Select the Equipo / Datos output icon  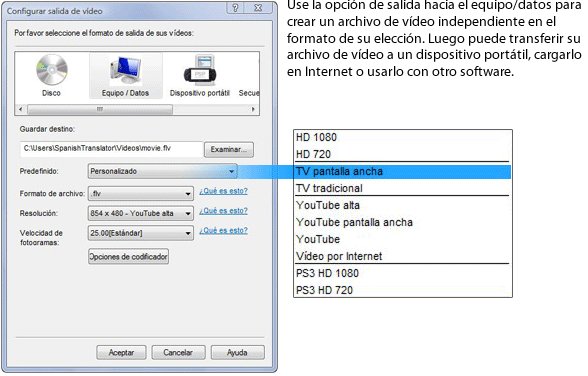(126, 76)
